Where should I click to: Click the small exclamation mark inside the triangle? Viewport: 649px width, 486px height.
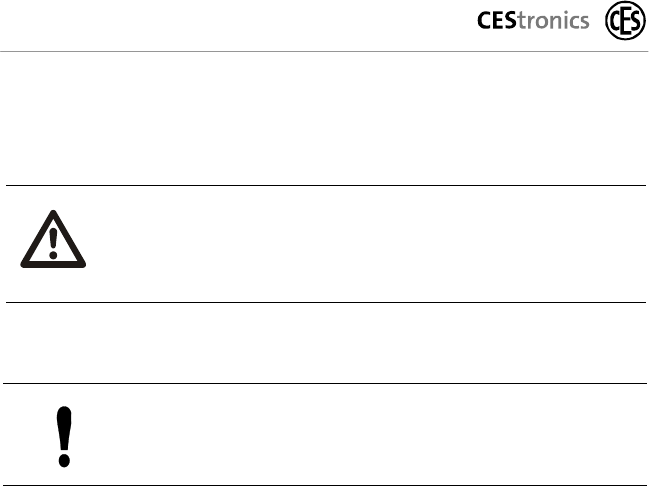pos(53,243)
